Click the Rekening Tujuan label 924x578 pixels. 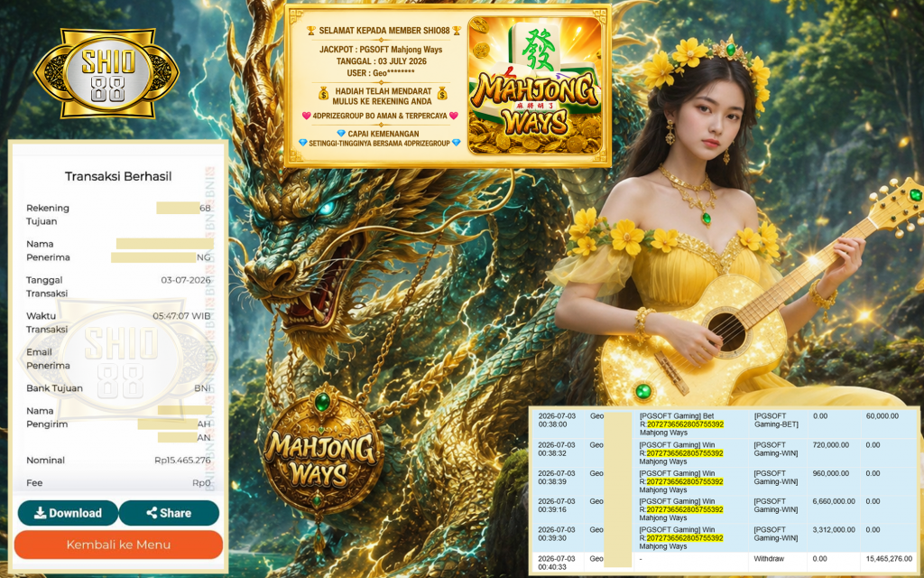48,215
